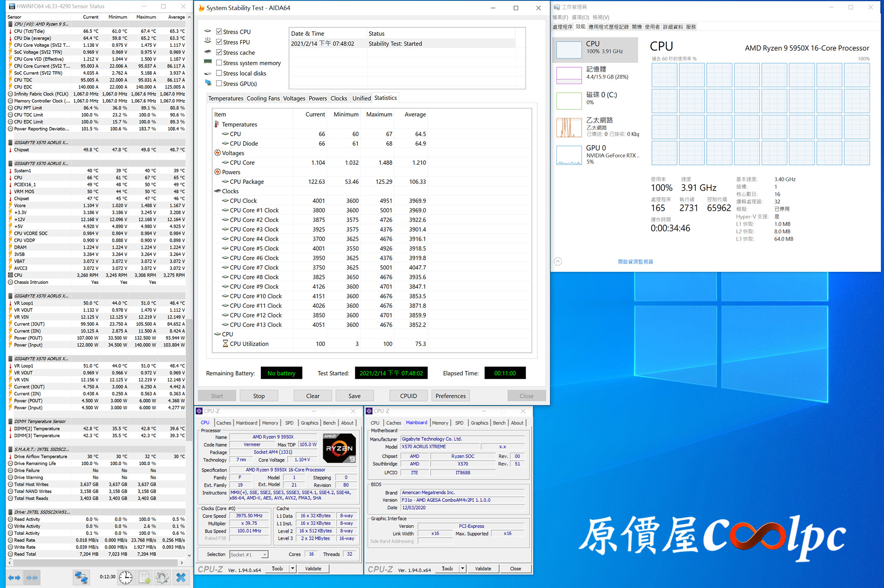Click the Powers category icon in Statistics
884x588 pixels.
217,172
